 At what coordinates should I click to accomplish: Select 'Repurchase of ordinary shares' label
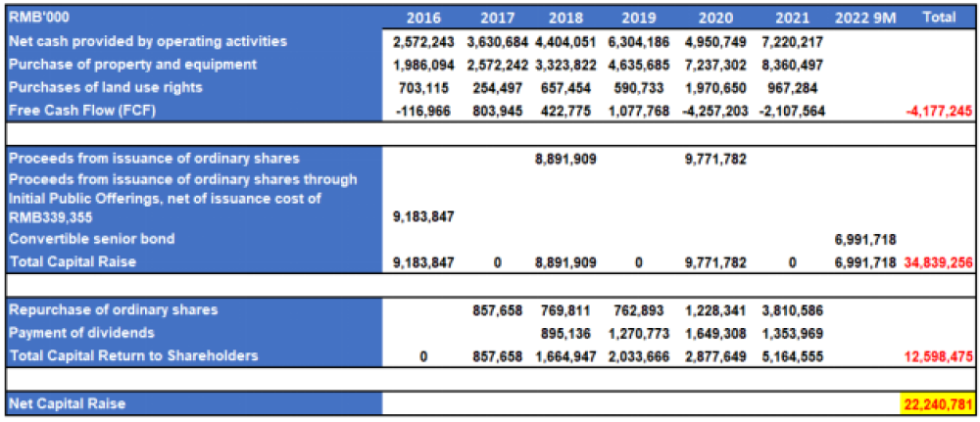pyautogui.click(x=113, y=309)
